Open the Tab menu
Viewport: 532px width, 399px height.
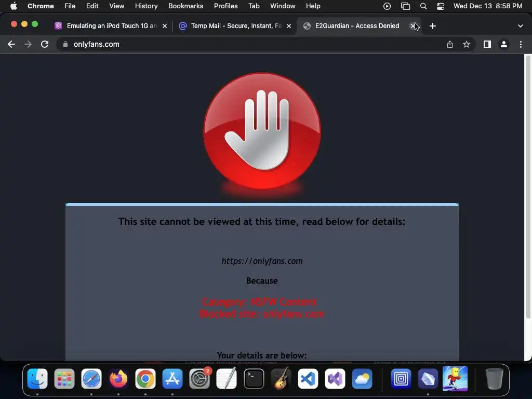[x=254, y=6]
